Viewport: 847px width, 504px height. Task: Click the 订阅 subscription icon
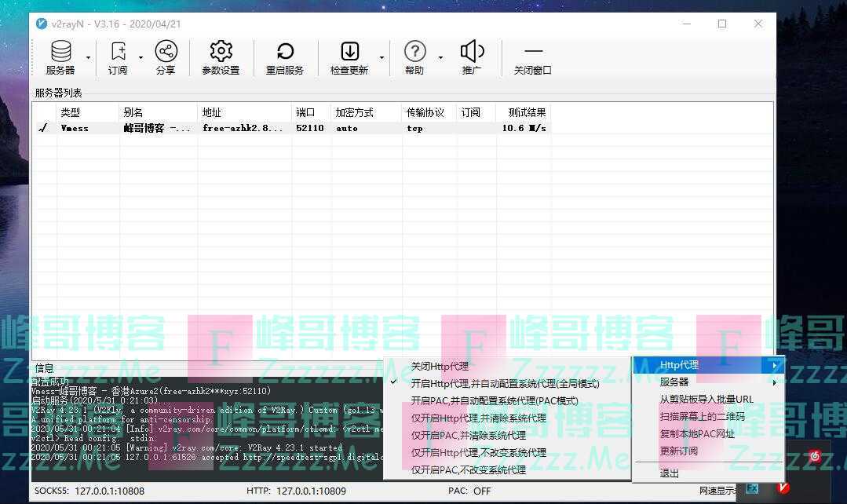click(118, 53)
